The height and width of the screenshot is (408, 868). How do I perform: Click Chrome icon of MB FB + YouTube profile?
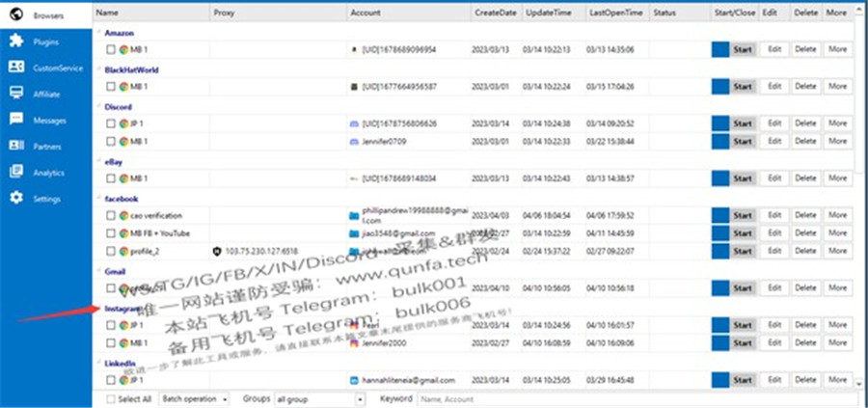click(x=123, y=233)
